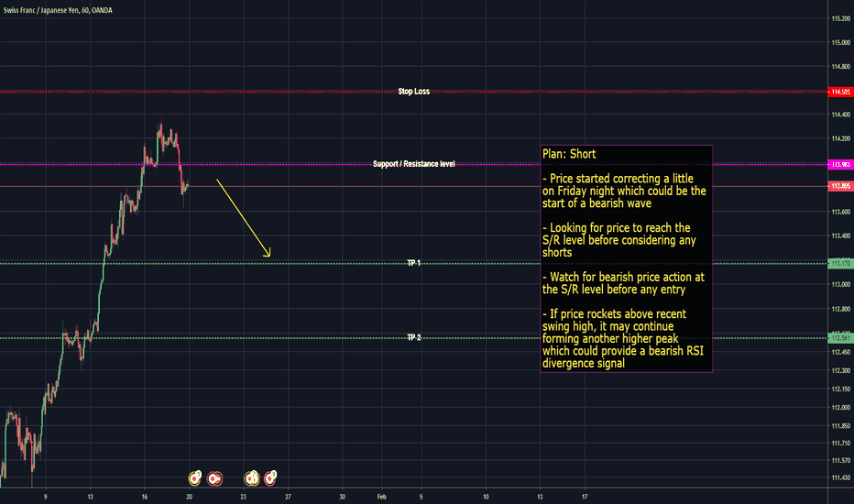Screen dimensions: 854x504
Task: Click the second red economic event icon
Action: coord(214,477)
